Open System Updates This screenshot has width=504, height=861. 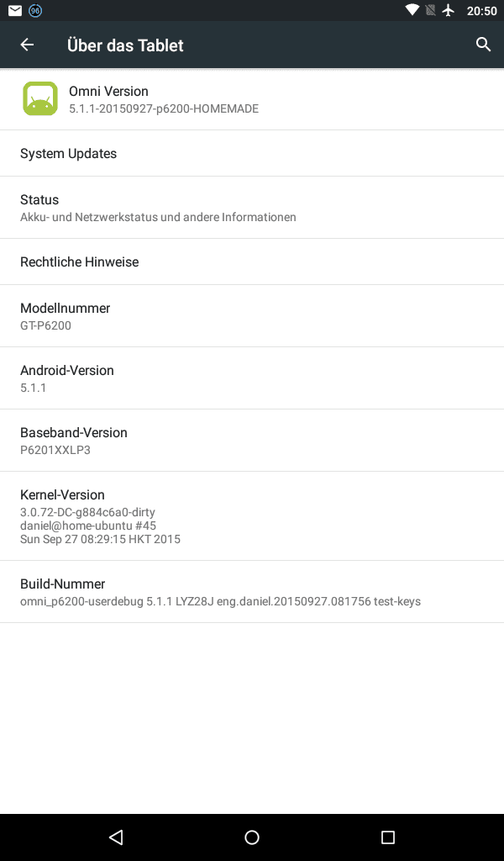[252, 154]
